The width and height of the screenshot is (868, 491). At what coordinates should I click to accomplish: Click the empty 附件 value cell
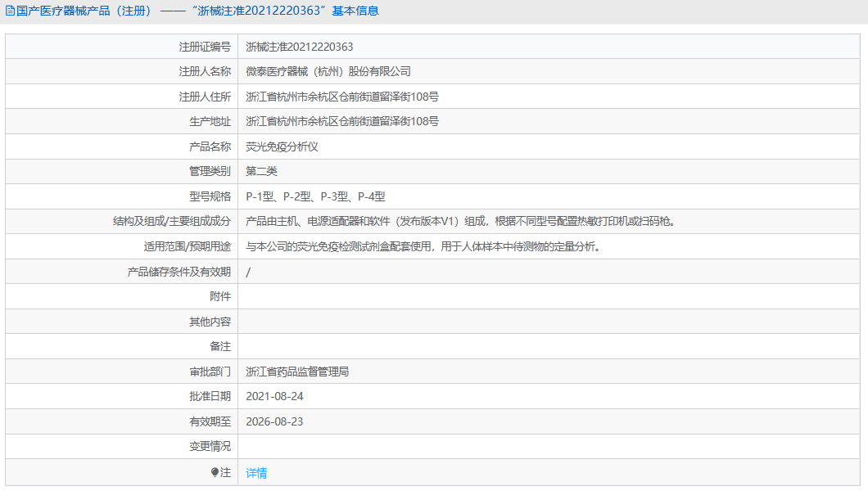tap(409, 296)
